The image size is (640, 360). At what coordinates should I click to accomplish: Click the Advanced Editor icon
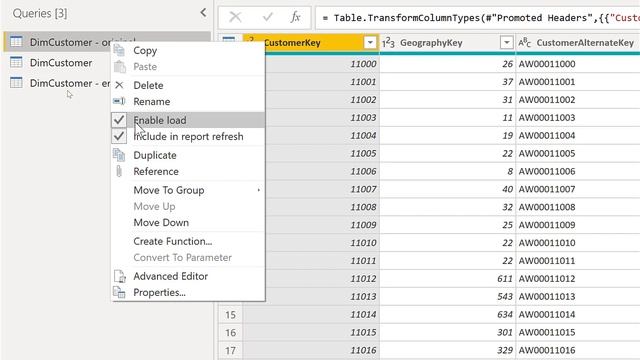point(120,276)
